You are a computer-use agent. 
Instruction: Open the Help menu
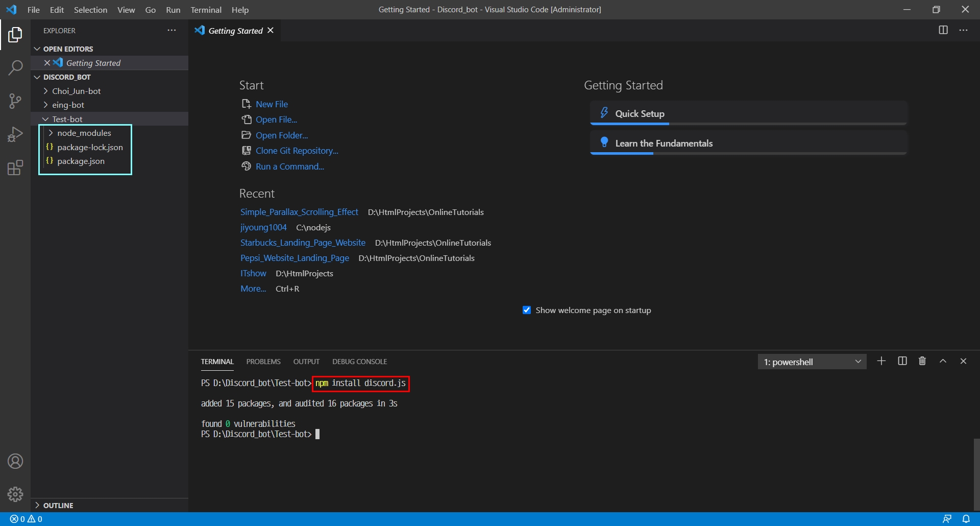(x=240, y=10)
